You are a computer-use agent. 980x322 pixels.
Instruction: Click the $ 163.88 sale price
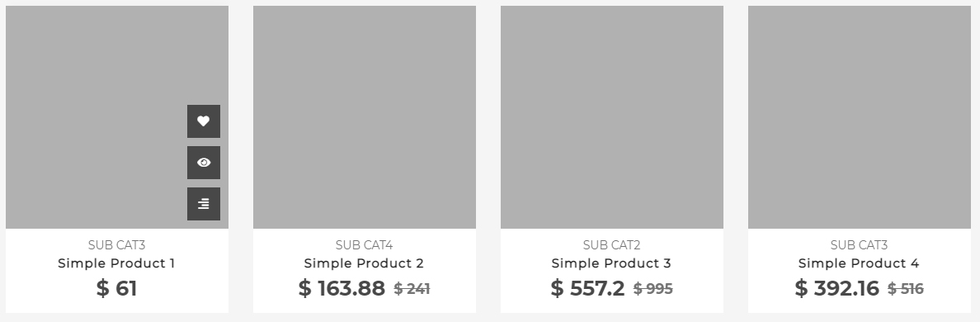pos(342,288)
